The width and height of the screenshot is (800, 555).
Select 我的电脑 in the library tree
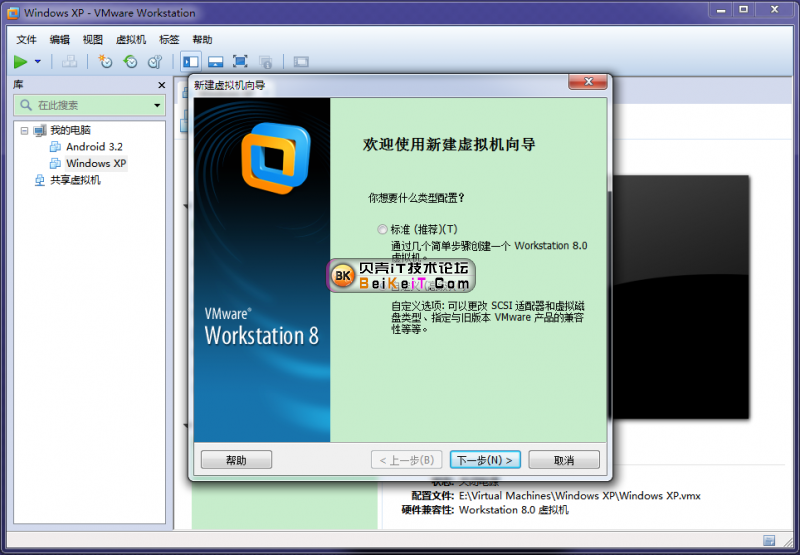pyautogui.click(x=70, y=130)
